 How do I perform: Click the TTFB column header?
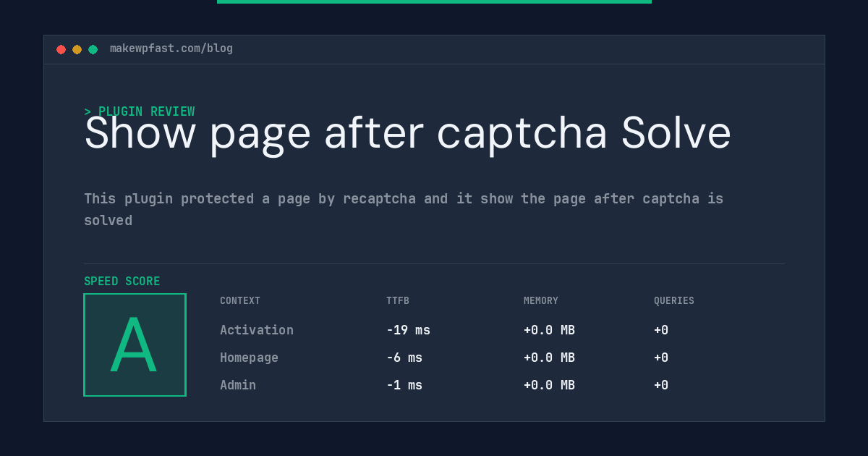point(398,301)
